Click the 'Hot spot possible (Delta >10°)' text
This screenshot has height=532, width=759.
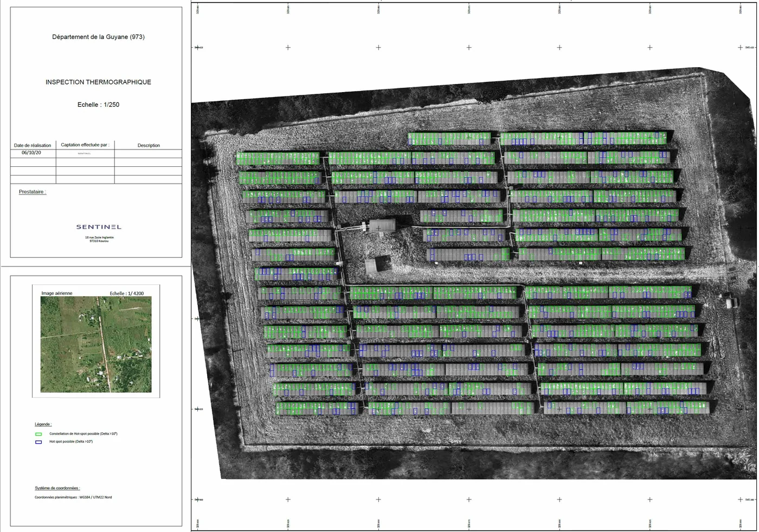(x=71, y=442)
